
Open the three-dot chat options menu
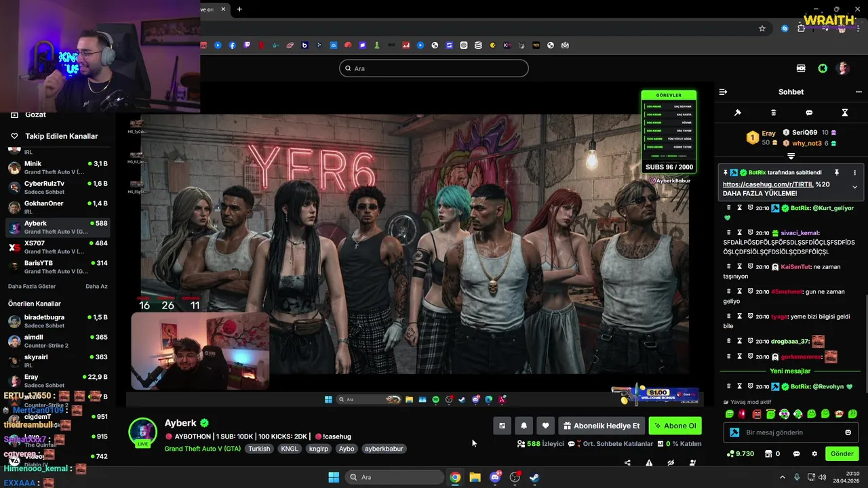pos(859,91)
